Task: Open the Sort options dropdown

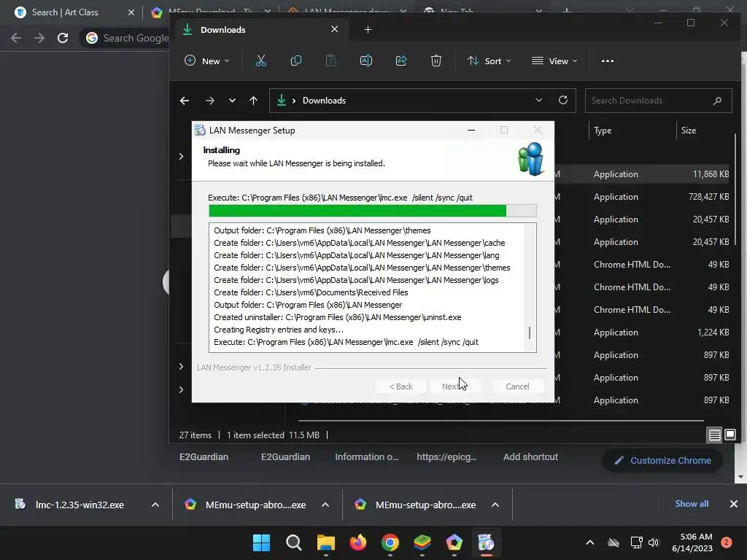Action: point(489,61)
